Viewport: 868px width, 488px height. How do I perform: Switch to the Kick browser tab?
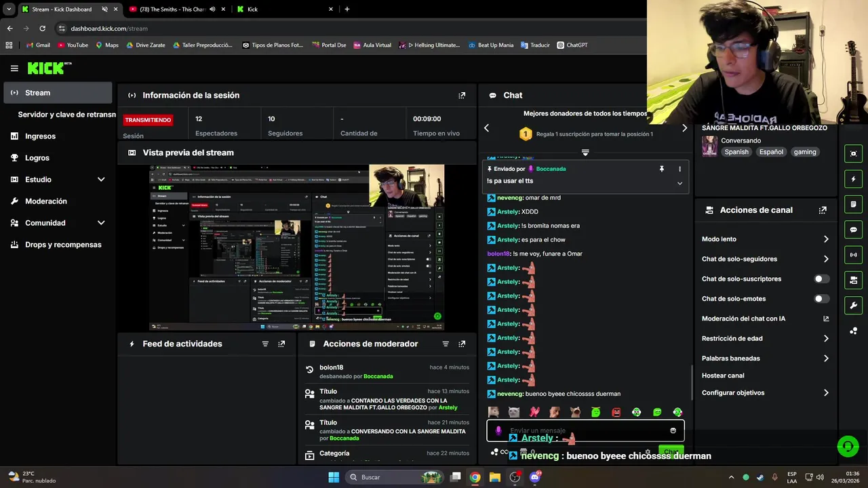click(x=285, y=9)
